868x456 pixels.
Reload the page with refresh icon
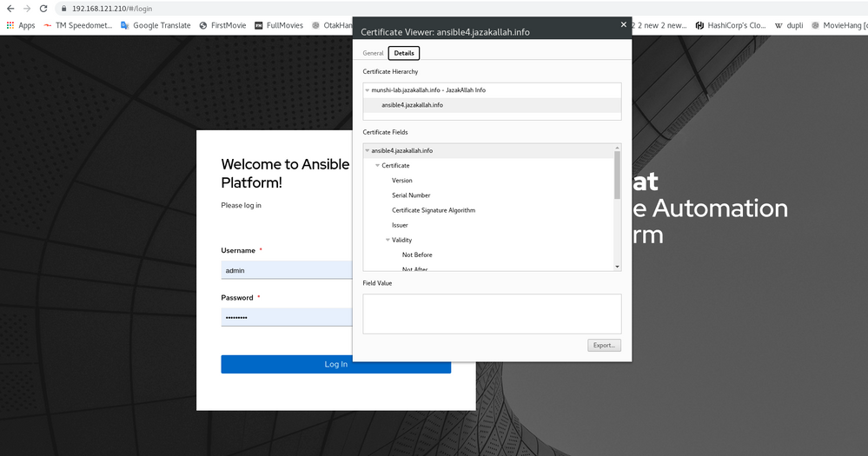[x=43, y=9]
